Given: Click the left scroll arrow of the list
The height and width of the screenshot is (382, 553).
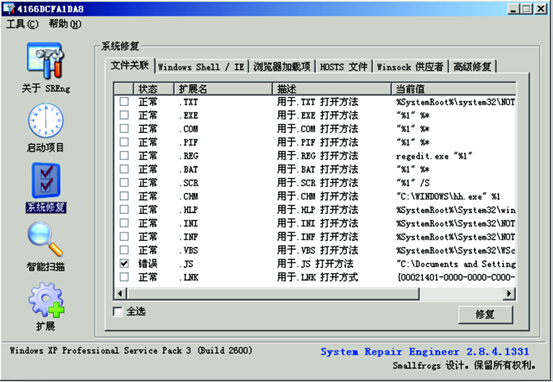Looking at the screenshot, I should [120, 293].
